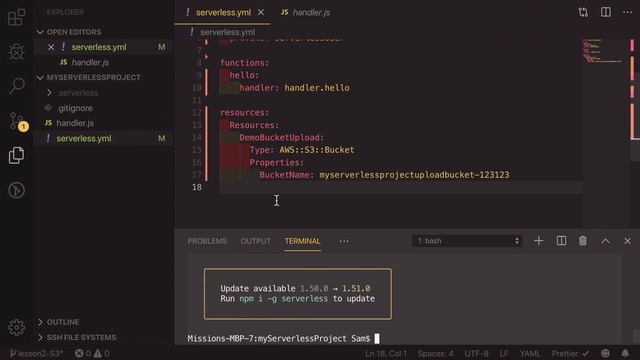Open the Explorer files icon
Image resolution: width=640 pixels, height=360 pixels.
coord(16,156)
